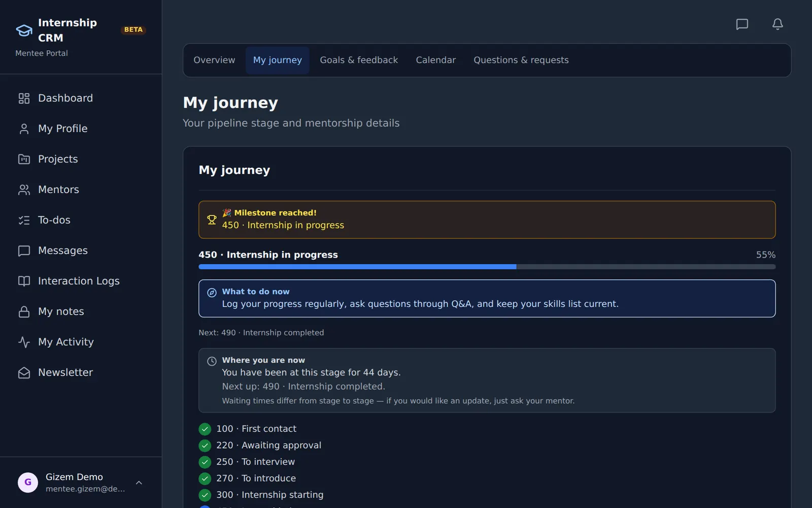The image size is (812, 508).
Task: Click the 55% progress value
Action: [766, 255]
